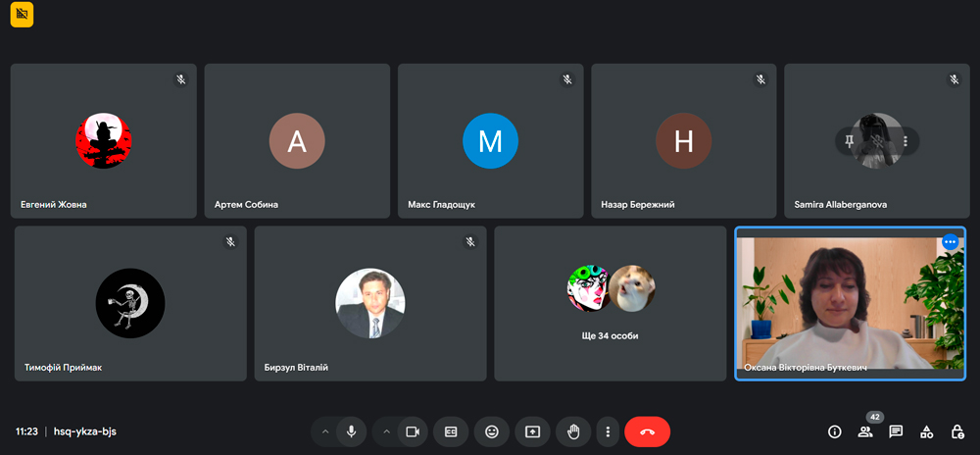Open host controls lock icon
The height and width of the screenshot is (455, 980).
[956, 431]
